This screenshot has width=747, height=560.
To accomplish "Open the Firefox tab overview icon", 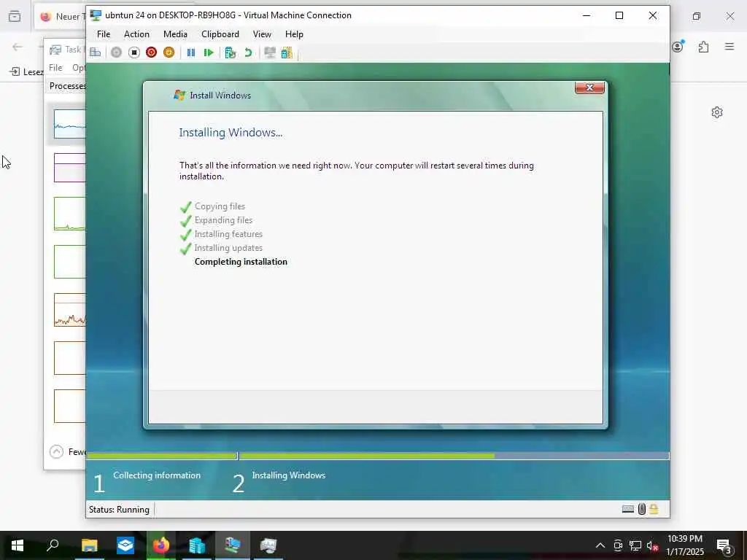I will pyautogui.click(x=15, y=16).
